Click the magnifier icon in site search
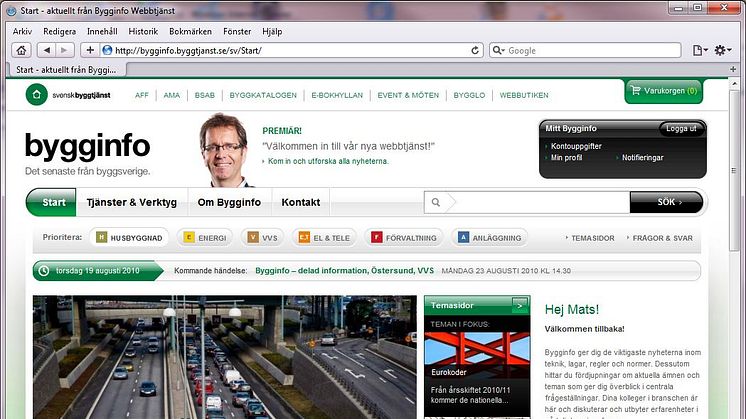 (435, 203)
